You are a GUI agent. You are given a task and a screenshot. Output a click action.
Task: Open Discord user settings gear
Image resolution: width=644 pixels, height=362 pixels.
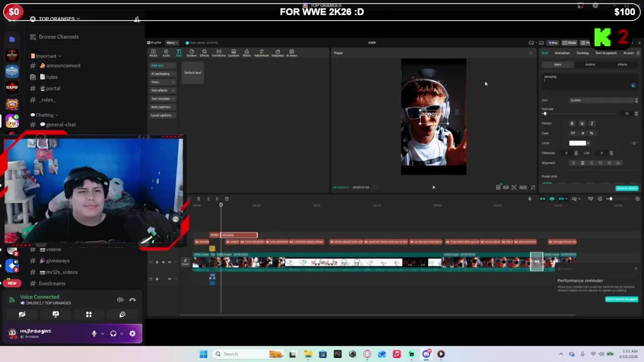(132, 333)
